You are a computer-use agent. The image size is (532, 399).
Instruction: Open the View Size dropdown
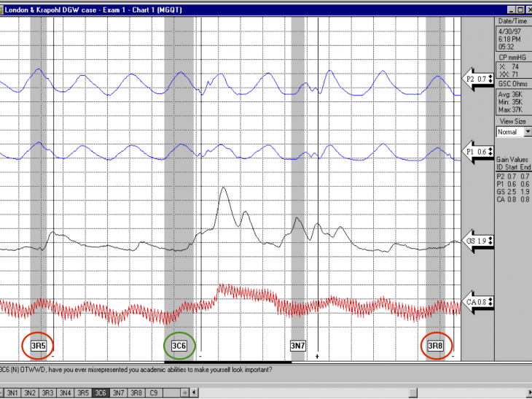528,132
